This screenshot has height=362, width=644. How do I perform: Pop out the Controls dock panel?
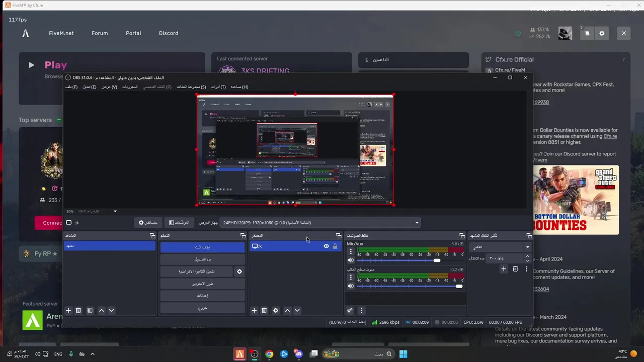[x=243, y=235]
